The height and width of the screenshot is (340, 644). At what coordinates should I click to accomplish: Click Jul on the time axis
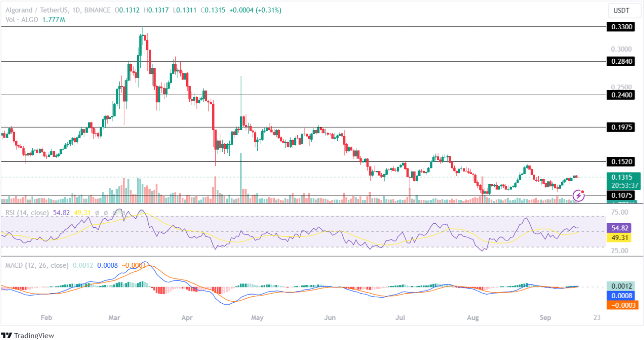pyautogui.click(x=399, y=318)
